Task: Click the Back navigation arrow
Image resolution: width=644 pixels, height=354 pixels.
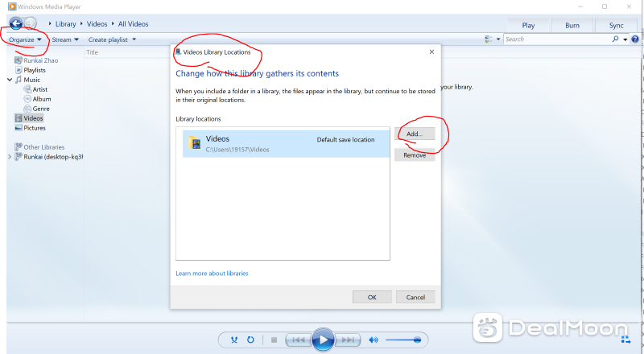Action: point(15,23)
